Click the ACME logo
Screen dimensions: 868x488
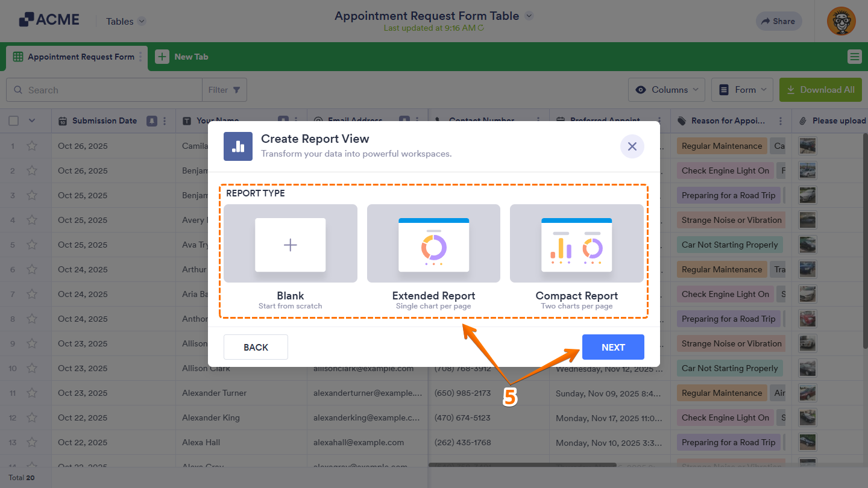pyautogui.click(x=49, y=20)
